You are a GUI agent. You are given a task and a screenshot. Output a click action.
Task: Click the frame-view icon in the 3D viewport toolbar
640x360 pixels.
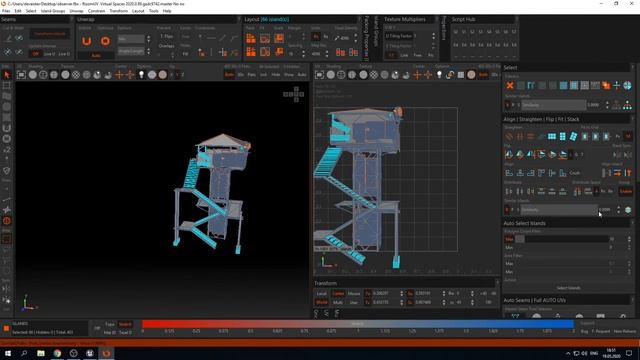click(21, 75)
